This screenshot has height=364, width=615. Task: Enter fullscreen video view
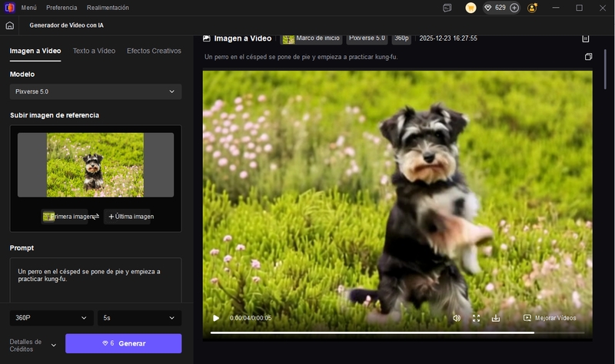476,318
